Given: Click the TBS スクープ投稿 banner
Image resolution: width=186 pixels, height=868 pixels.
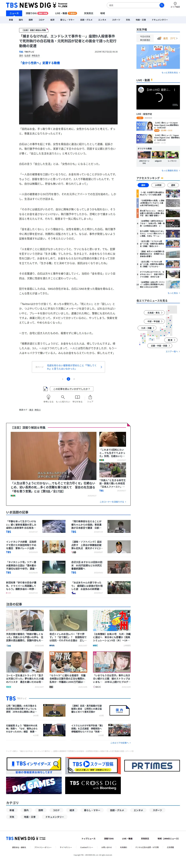Looking at the screenshot, I should (93, 766).
